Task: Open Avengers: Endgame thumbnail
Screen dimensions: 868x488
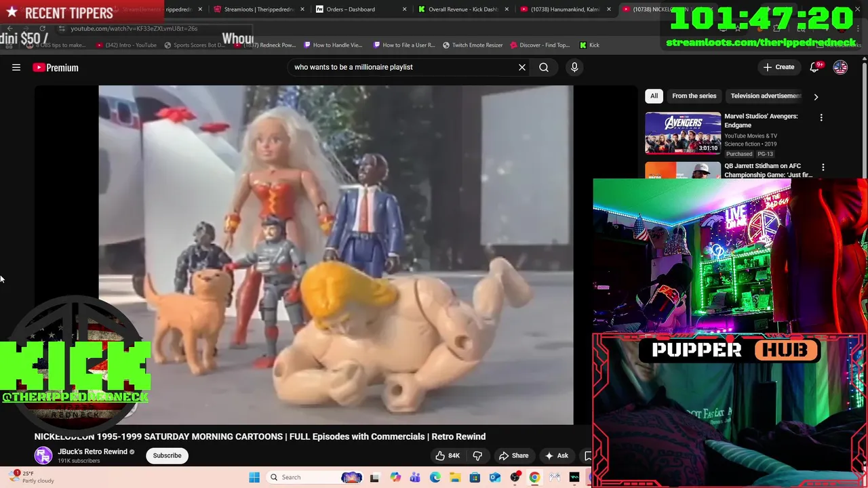Action: (683, 133)
